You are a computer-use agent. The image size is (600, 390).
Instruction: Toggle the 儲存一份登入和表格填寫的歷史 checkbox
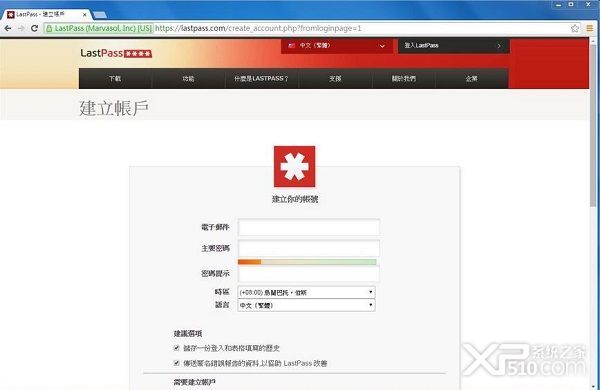(x=176, y=348)
